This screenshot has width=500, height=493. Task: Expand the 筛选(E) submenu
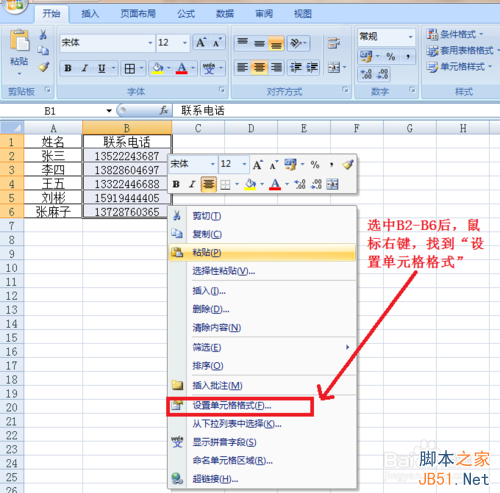pyautogui.click(x=262, y=347)
